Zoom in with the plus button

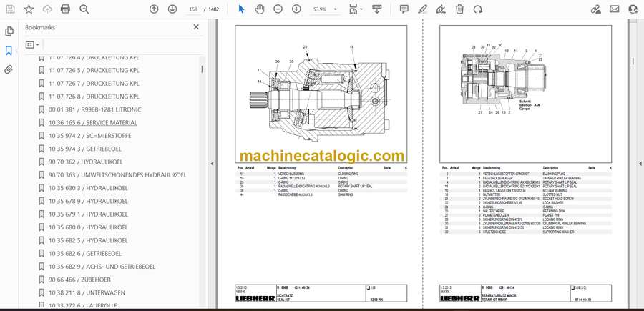tap(296, 9)
